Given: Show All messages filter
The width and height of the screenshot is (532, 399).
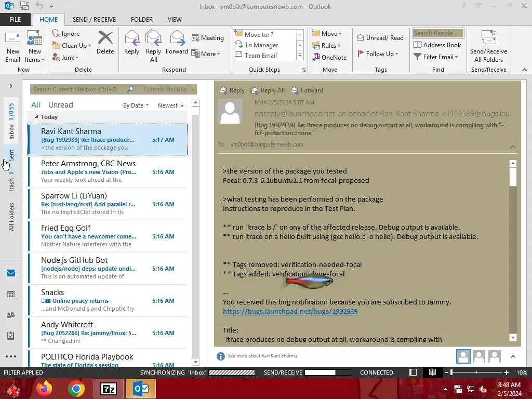Looking at the screenshot, I should tap(36, 105).
